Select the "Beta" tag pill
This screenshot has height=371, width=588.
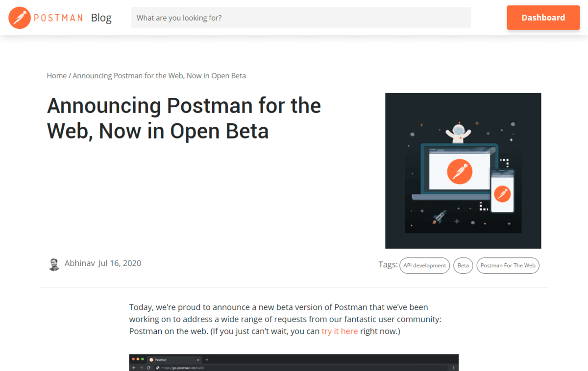(463, 265)
